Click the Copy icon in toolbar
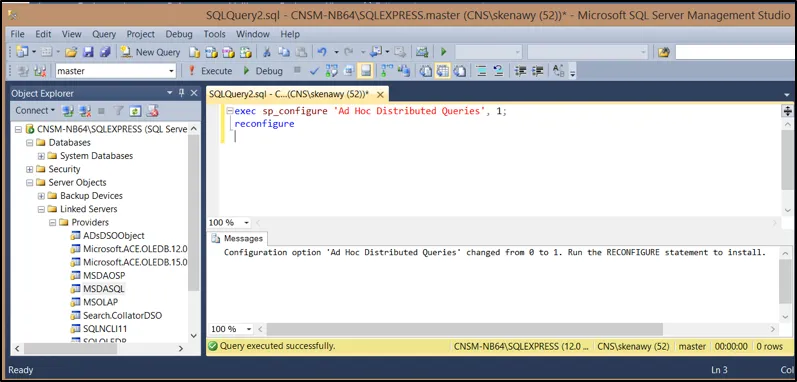797x382 pixels. pyautogui.click(x=284, y=52)
